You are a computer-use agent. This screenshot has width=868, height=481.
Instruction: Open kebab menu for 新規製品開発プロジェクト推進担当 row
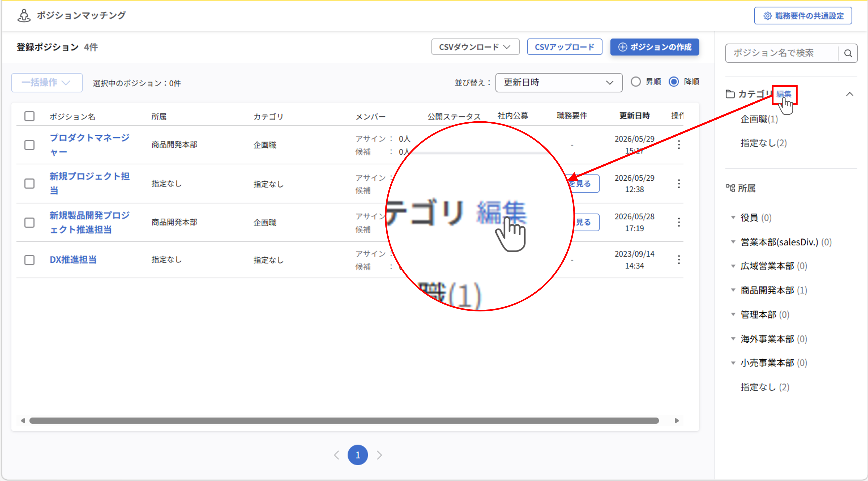click(679, 222)
